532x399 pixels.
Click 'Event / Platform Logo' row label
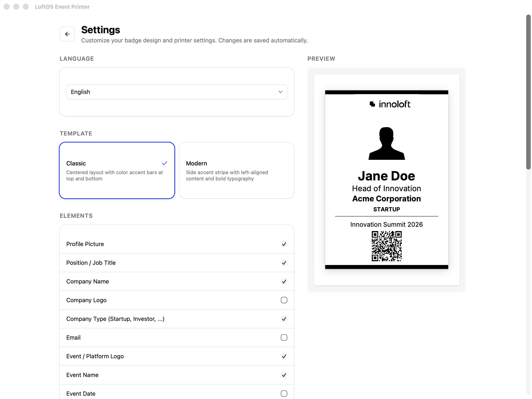(x=95, y=356)
